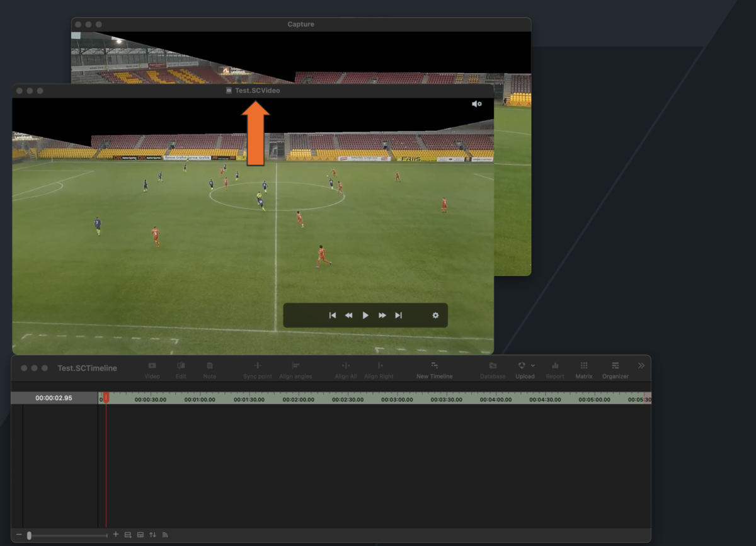Click Align All in the timeline toolbar
Image resolution: width=756 pixels, height=546 pixels.
(x=345, y=370)
